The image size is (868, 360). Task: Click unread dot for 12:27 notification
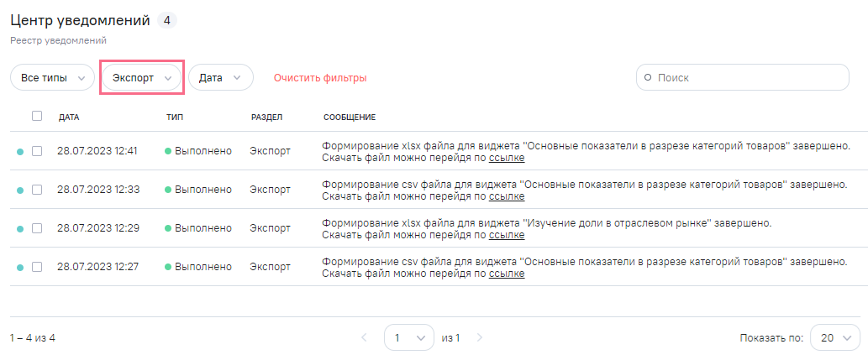tap(20, 268)
